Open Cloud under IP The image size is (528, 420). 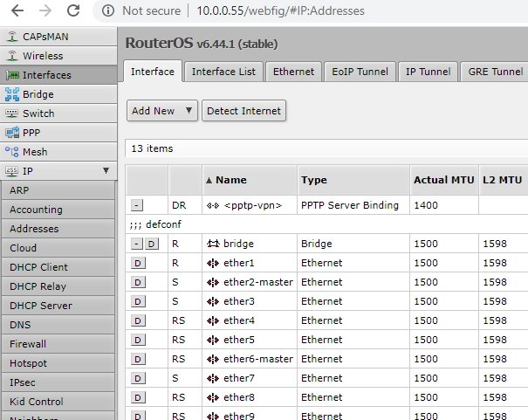(x=58, y=248)
